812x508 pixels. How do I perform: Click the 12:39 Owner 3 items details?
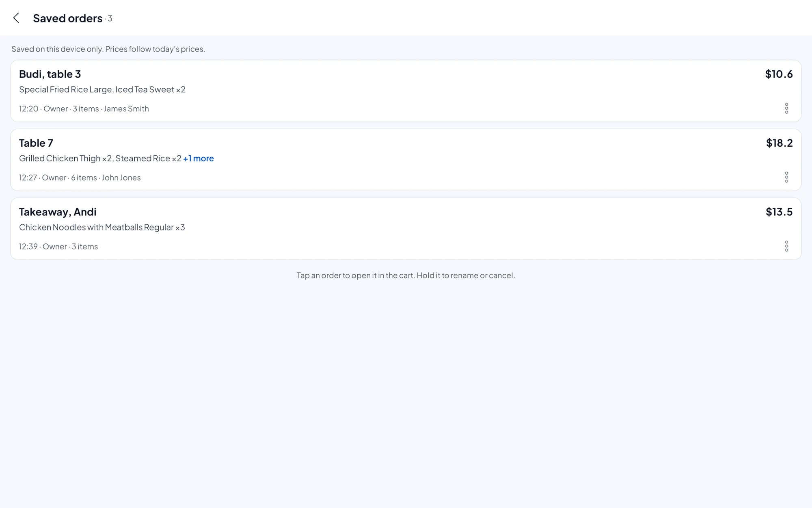click(58, 247)
